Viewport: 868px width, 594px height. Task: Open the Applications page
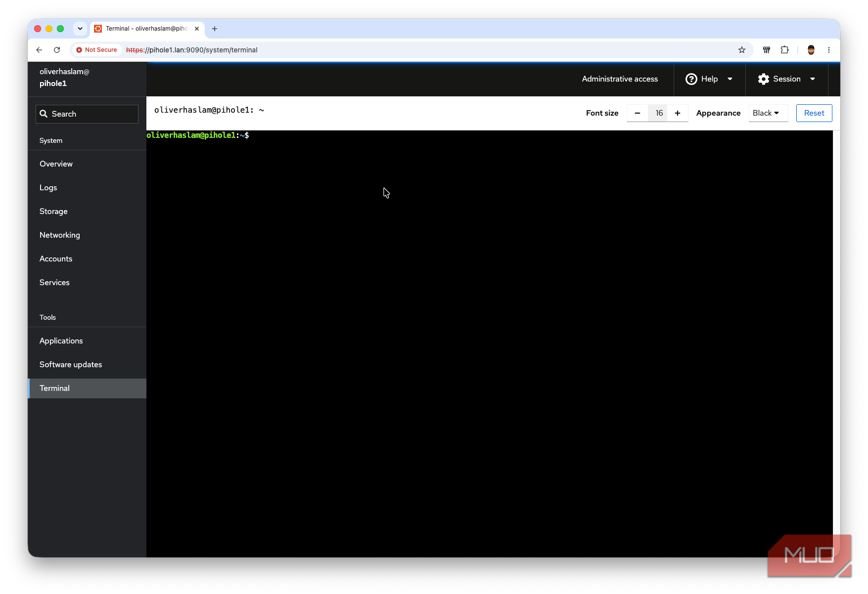[87, 341]
